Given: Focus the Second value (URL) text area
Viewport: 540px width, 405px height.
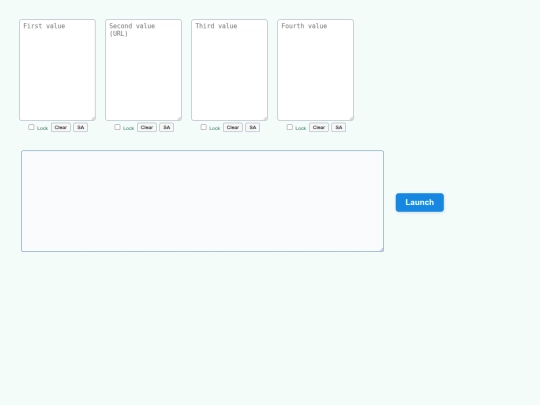Looking at the screenshot, I should pos(144,70).
